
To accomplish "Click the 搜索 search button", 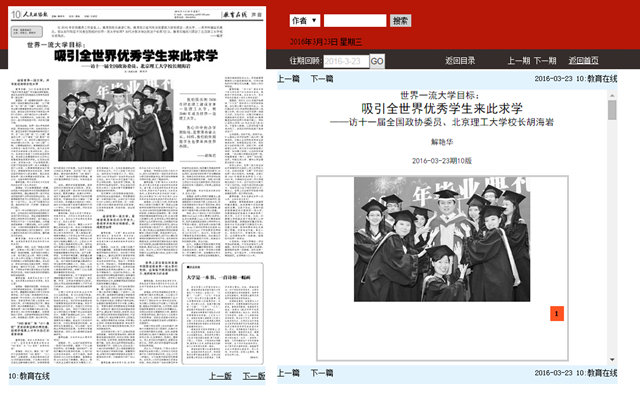I will 400,21.
